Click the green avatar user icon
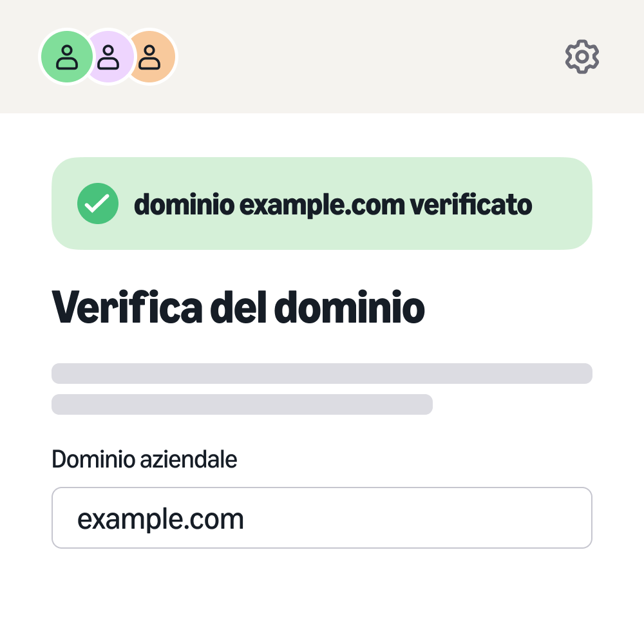The height and width of the screenshot is (644, 644). 66,57
